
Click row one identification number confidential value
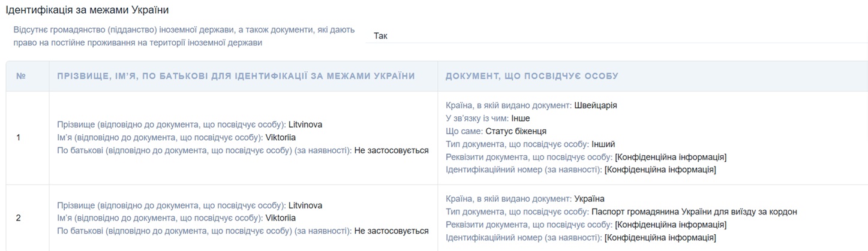pyautogui.click(x=660, y=170)
